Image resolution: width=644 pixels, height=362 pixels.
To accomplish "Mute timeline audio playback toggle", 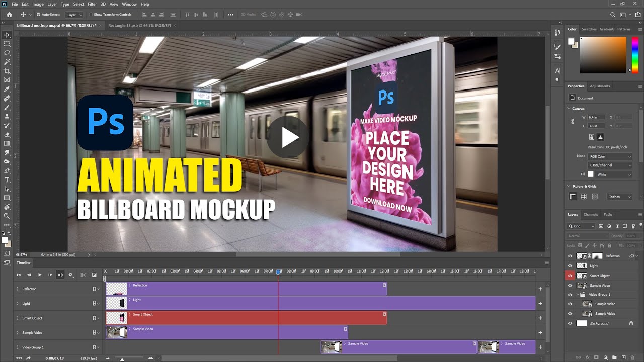I will click(x=60, y=275).
